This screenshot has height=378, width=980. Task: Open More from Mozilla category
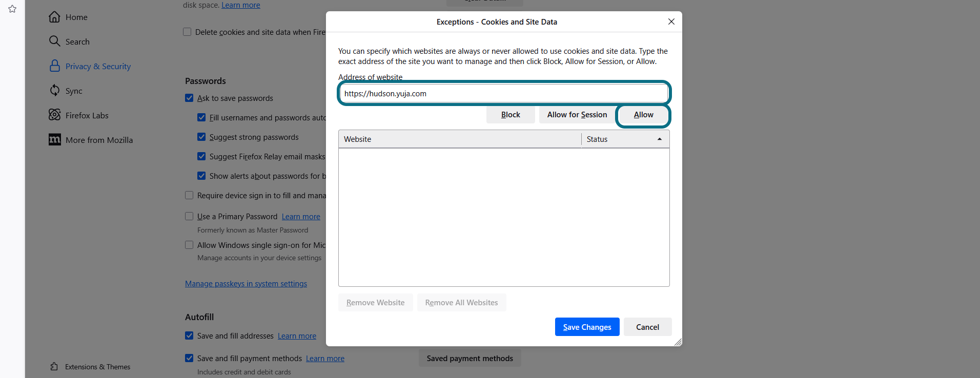99,140
